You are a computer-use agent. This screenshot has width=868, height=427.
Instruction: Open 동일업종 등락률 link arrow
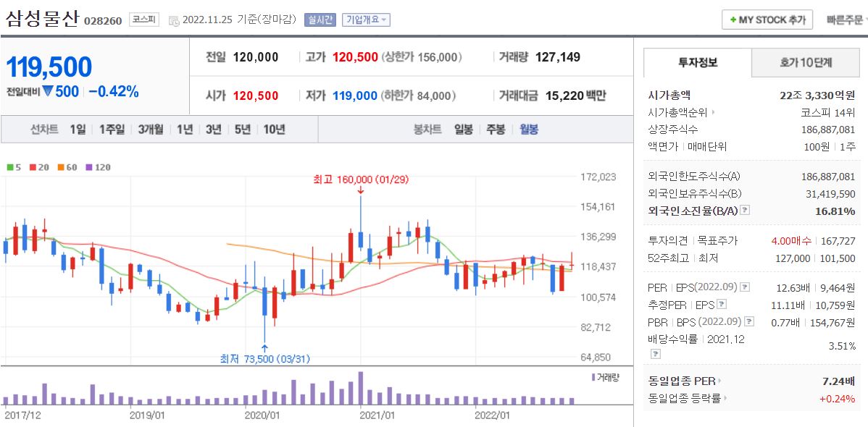[x=725, y=398]
